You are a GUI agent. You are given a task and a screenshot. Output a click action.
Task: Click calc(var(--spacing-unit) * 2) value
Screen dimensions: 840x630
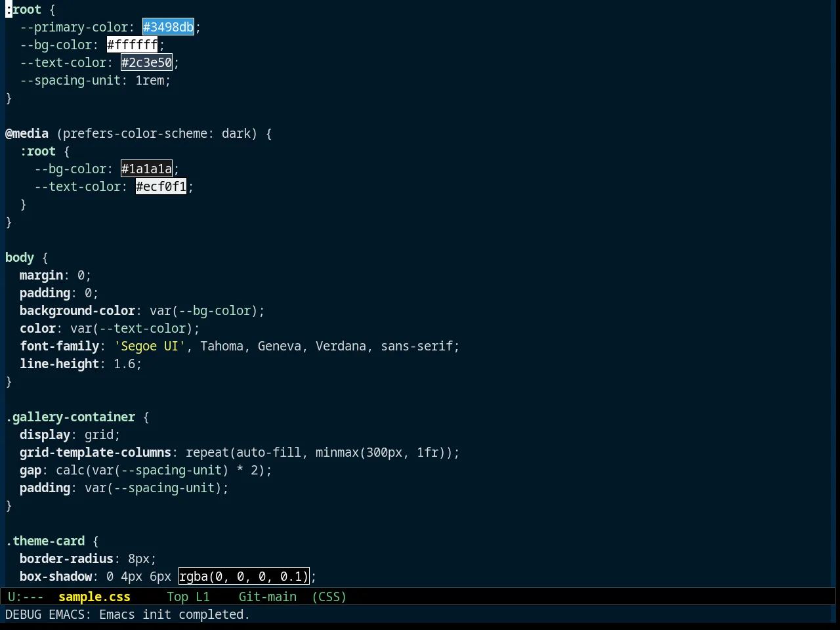click(x=160, y=470)
